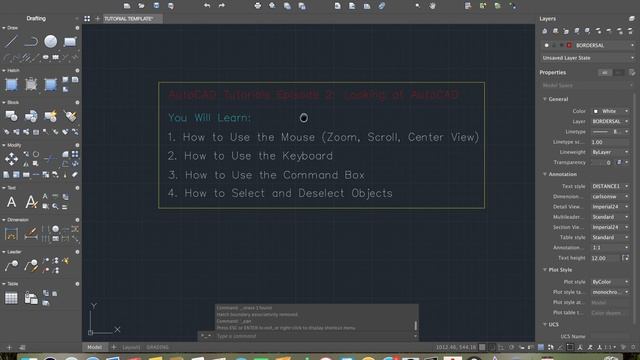Open the Lineweight ByLayer dropdown
Image resolution: width=640 pixels, height=360 pixels.
pos(611,152)
